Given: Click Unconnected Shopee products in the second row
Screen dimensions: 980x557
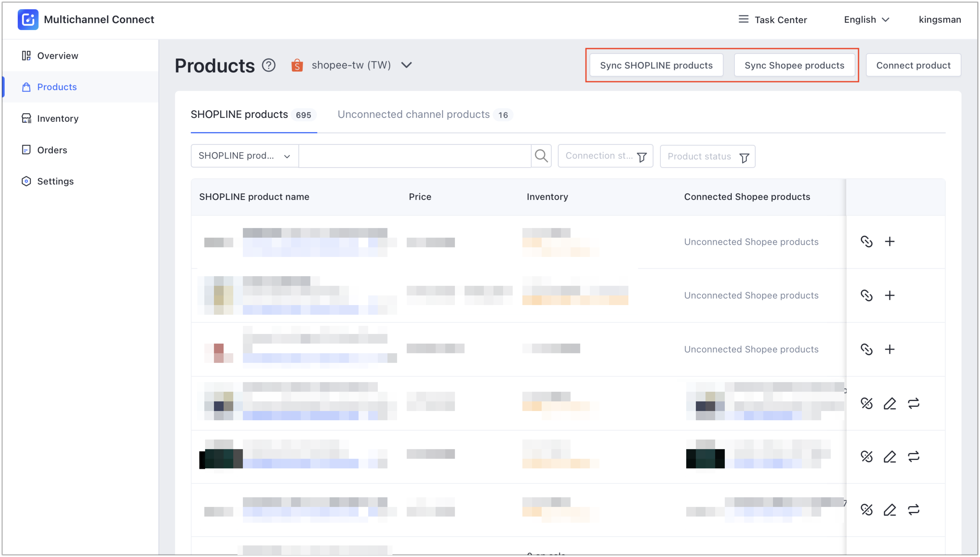Looking at the screenshot, I should [751, 295].
